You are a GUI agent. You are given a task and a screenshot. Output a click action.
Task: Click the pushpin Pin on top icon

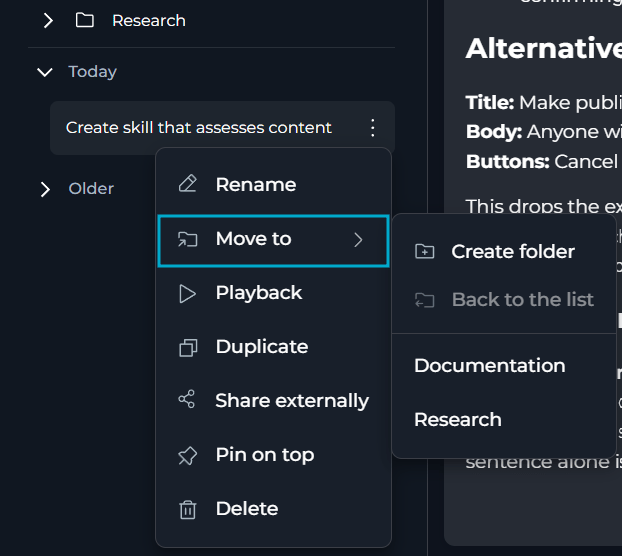pyautogui.click(x=187, y=456)
